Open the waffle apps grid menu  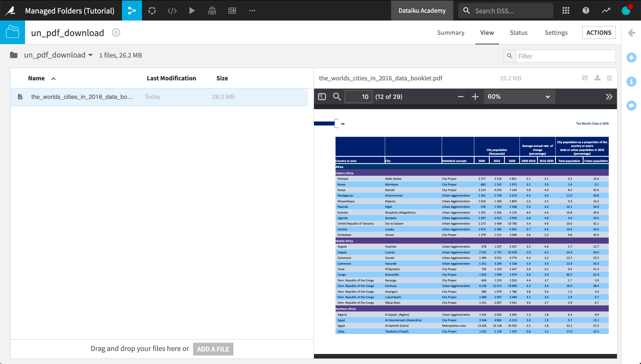coord(566,10)
